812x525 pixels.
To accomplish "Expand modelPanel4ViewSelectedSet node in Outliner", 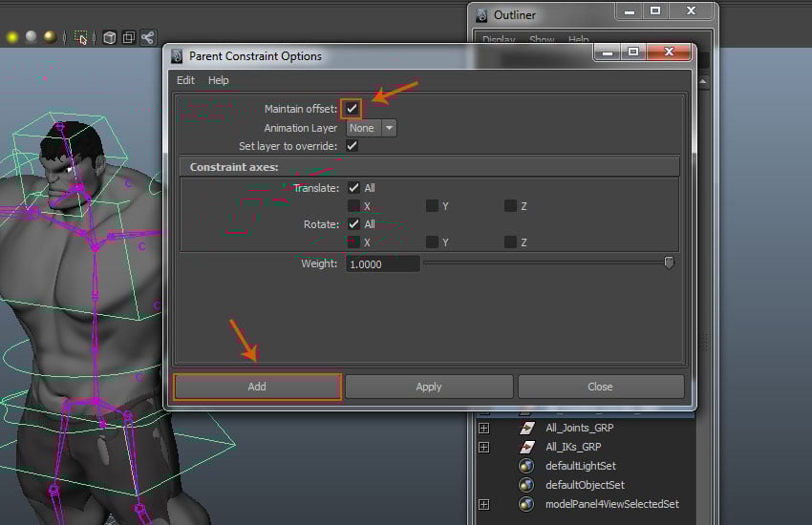I will click(x=483, y=504).
